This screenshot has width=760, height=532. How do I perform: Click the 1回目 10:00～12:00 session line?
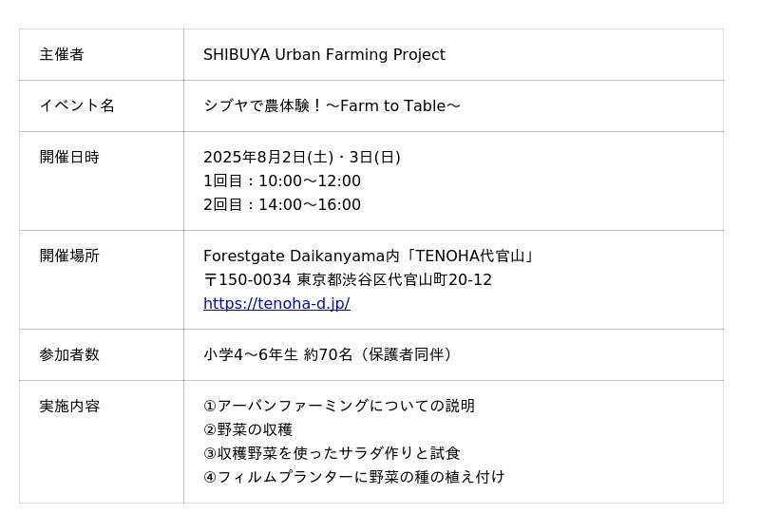pyautogui.click(x=282, y=181)
